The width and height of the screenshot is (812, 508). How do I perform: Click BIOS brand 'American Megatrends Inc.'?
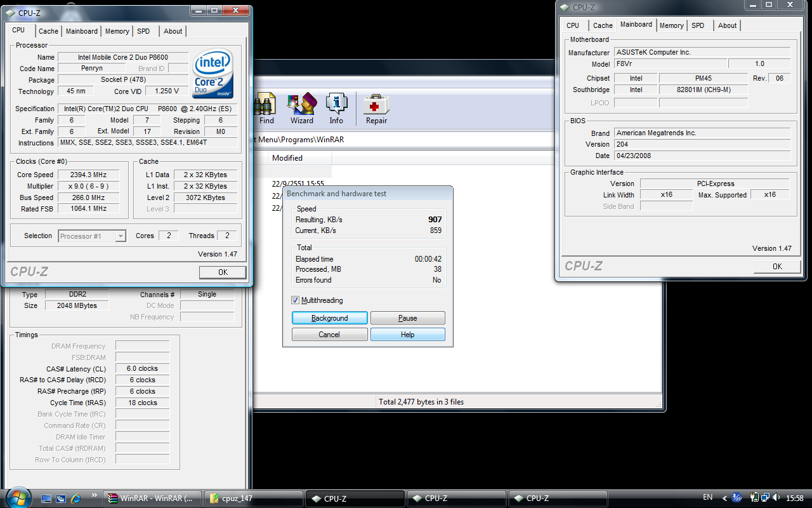702,133
